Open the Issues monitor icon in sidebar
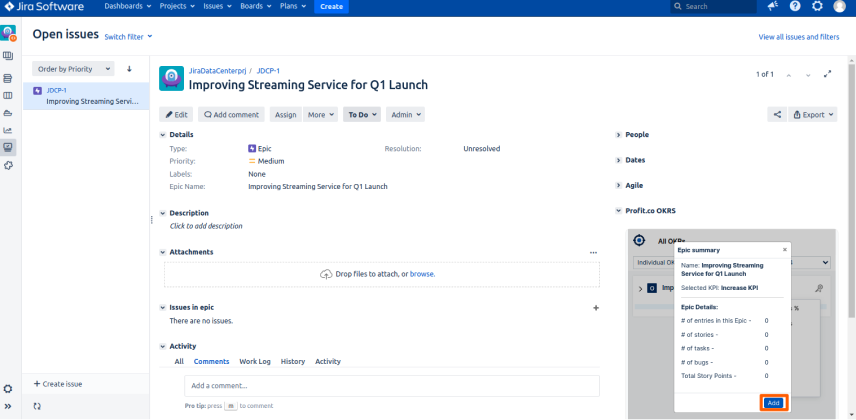 click(x=8, y=147)
